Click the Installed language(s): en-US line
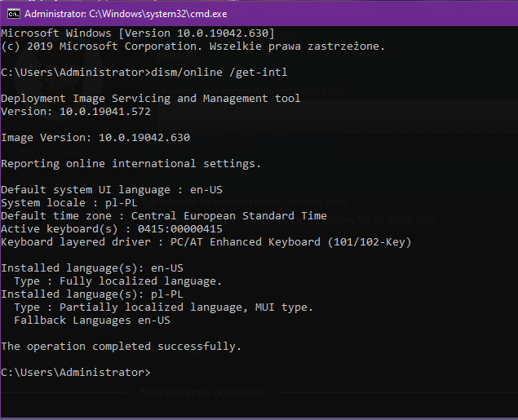This screenshot has height=420, width=518. 91,268
